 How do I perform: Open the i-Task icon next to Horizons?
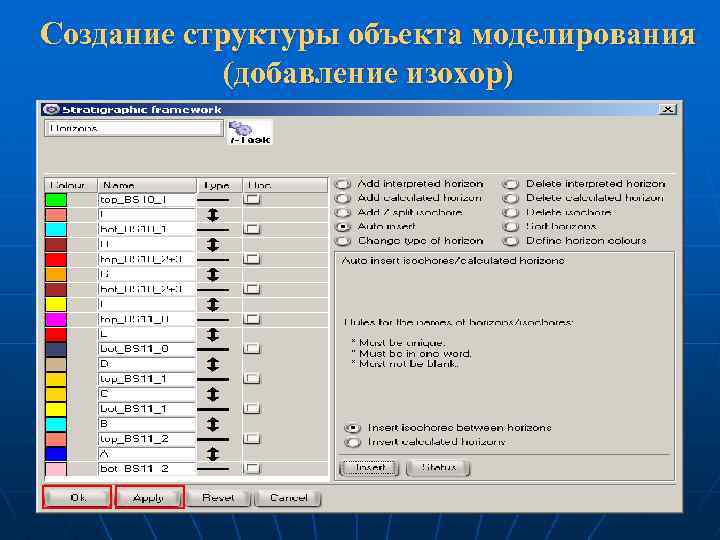[250, 132]
